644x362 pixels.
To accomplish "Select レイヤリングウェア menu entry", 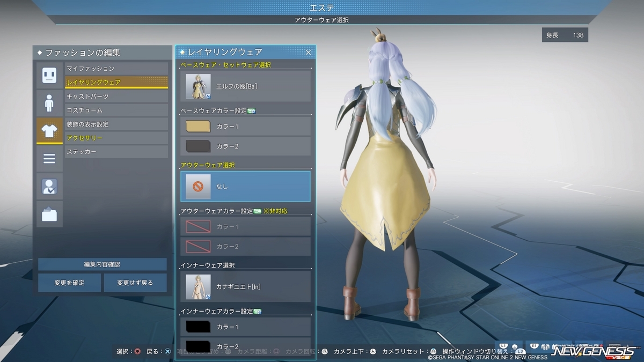I will (x=116, y=82).
